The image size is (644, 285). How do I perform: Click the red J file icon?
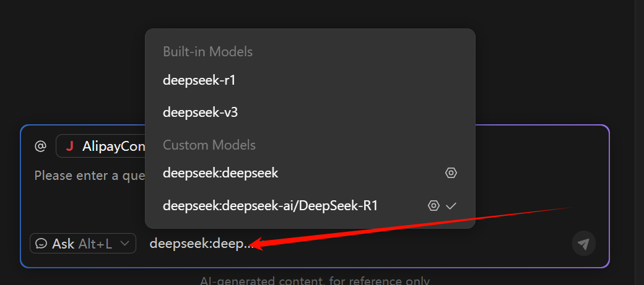click(69, 147)
